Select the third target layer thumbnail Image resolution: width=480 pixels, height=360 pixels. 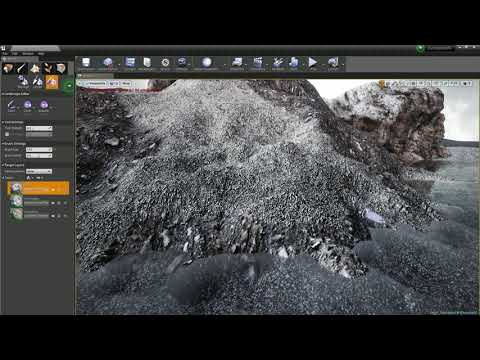[x=16, y=214]
